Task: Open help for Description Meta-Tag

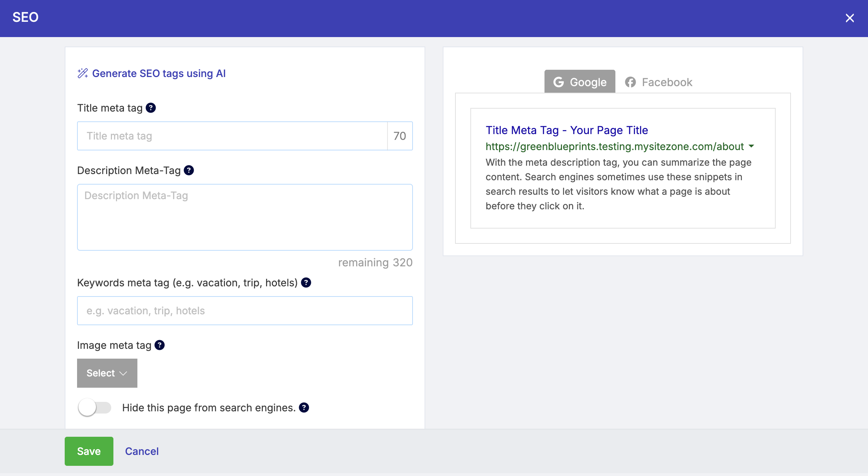Action: [189, 170]
